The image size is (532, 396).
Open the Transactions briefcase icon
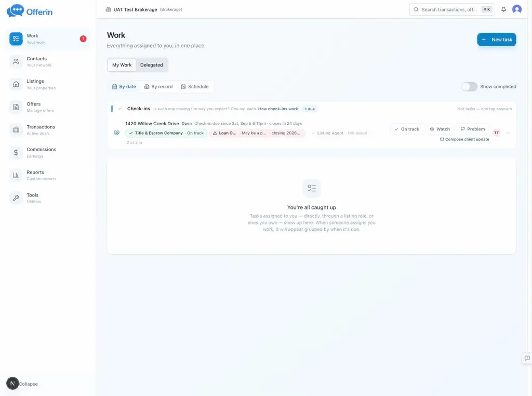coord(16,129)
